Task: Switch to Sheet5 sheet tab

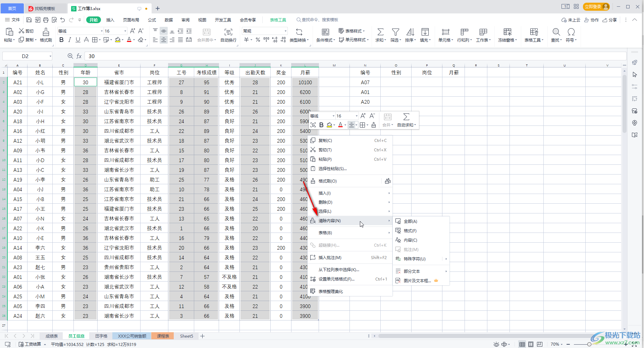Action: 186,336
